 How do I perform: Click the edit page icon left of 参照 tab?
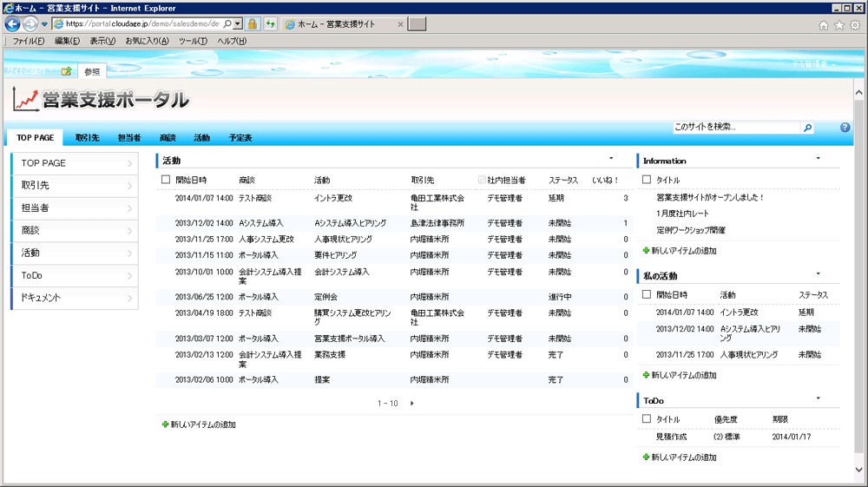pos(66,71)
